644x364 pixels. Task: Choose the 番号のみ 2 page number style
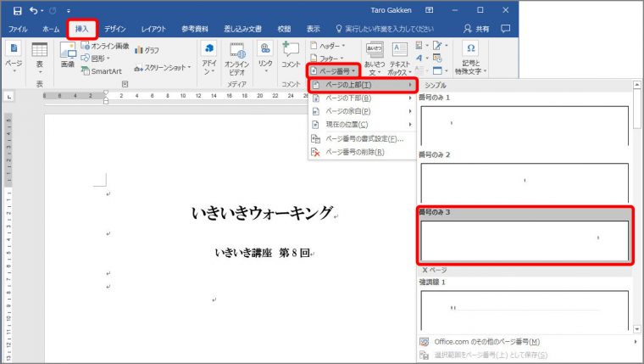tap(525, 178)
